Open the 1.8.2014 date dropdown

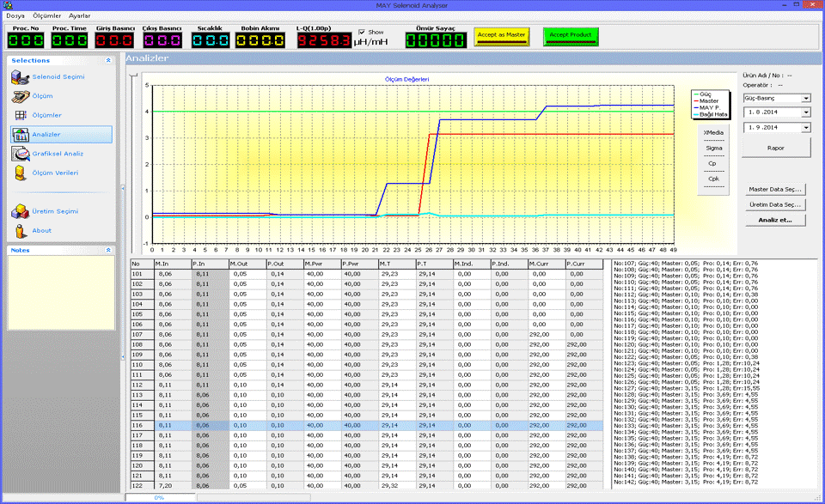pyautogui.click(x=806, y=112)
